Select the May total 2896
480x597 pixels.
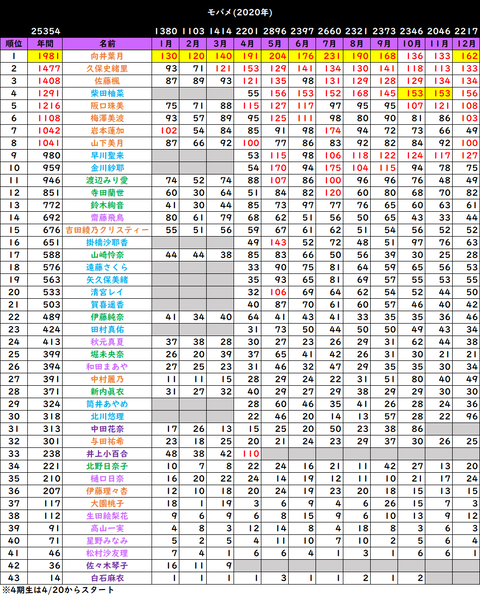tap(275, 31)
